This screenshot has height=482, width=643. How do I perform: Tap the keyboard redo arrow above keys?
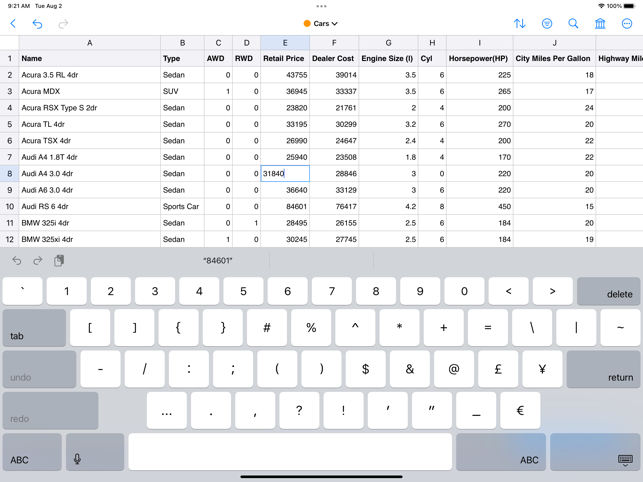coord(38,260)
